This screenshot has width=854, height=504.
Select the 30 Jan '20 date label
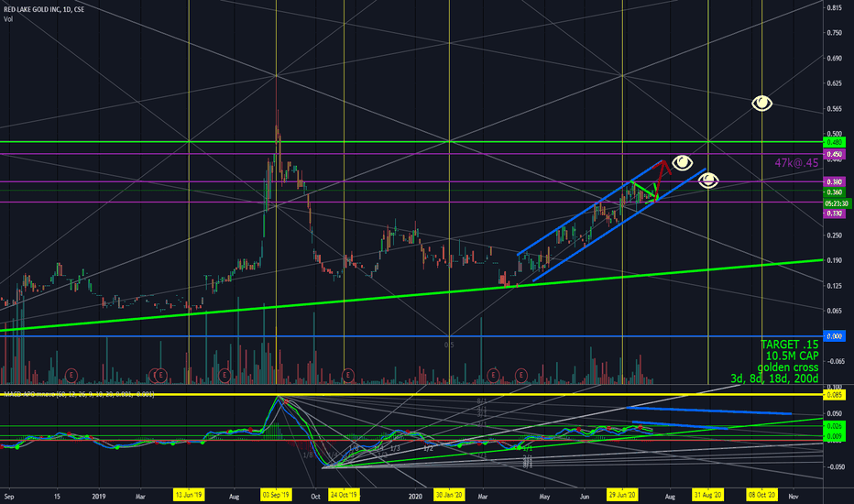[x=449, y=495]
